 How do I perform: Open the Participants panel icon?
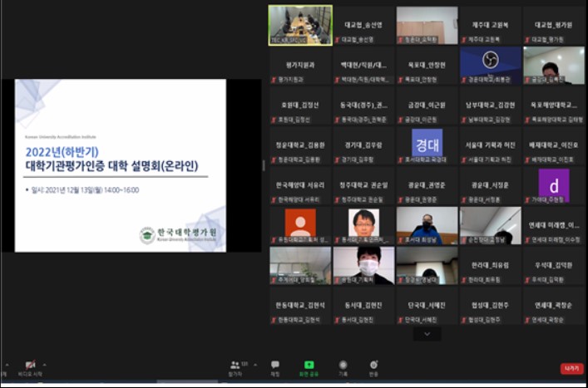tap(235, 365)
